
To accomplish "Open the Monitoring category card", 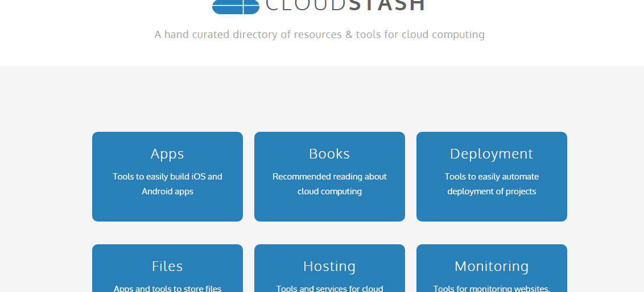I will pos(492,268).
